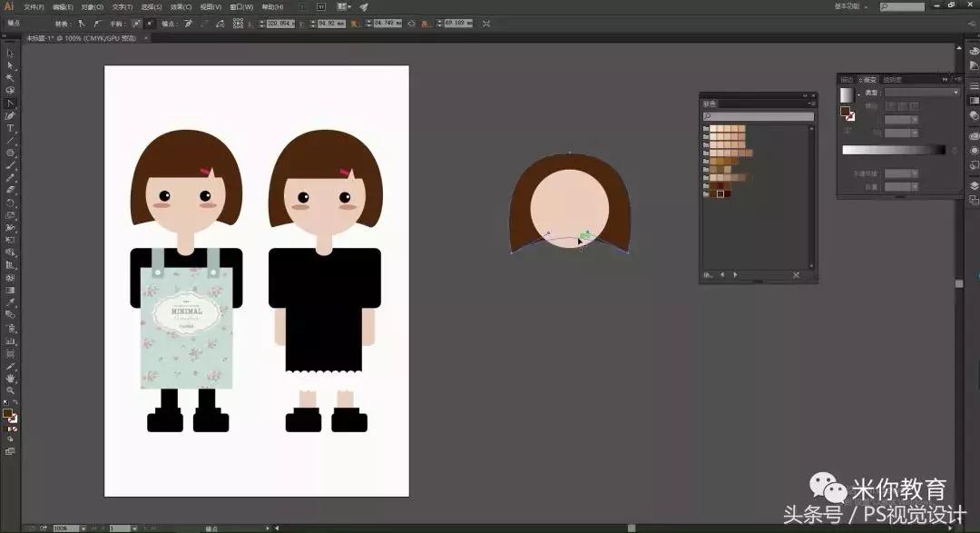980x533 pixels.
Task: Pick the Hand tool
Action: tap(10, 378)
